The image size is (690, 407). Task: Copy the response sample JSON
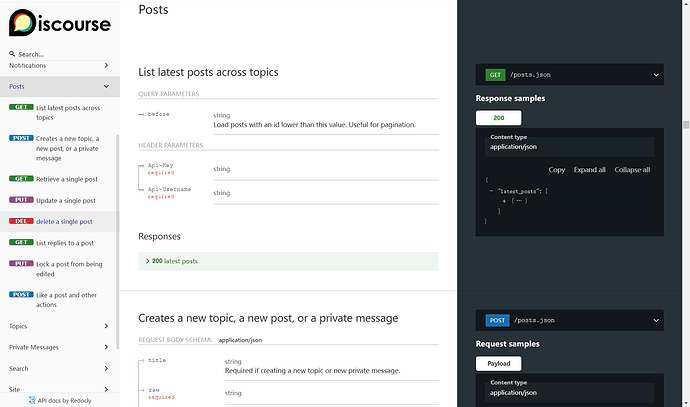pos(557,170)
